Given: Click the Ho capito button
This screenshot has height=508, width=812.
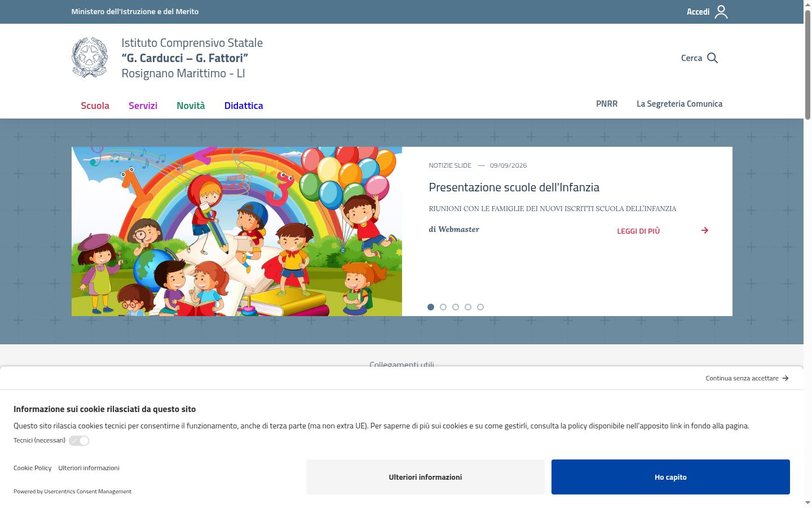Looking at the screenshot, I should point(670,477).
